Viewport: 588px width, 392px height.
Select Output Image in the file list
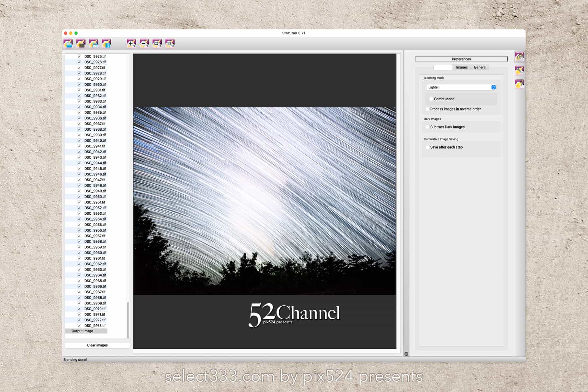point(82,331)
